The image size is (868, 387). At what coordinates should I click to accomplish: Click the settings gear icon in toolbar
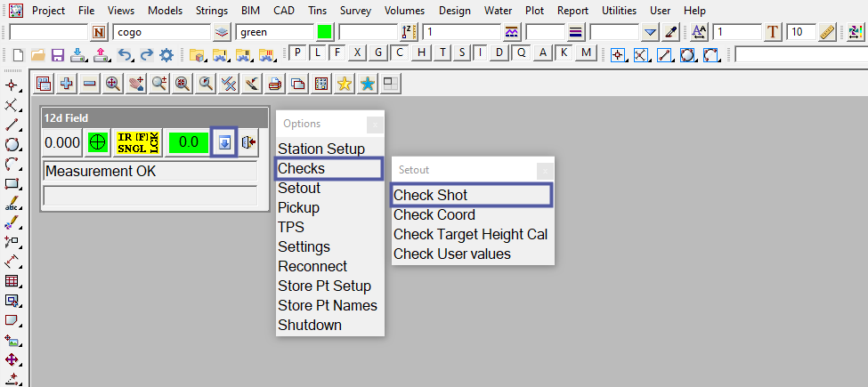coord(166,54)
